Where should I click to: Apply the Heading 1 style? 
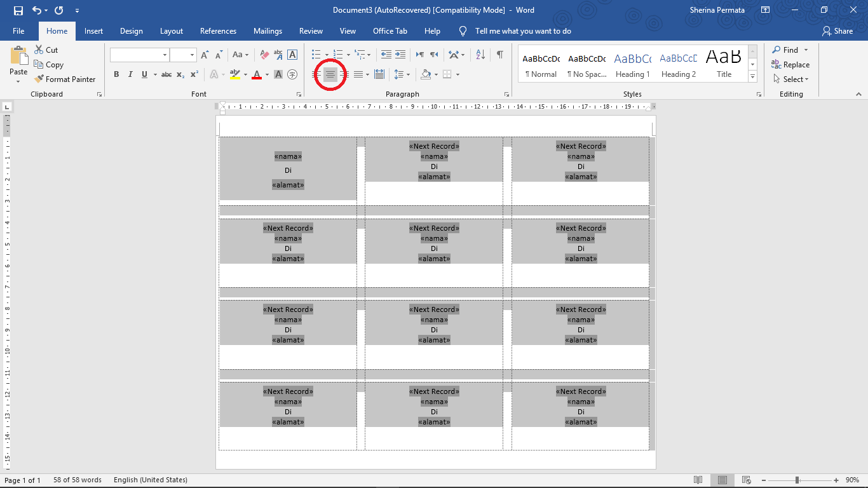pos(632,64)
